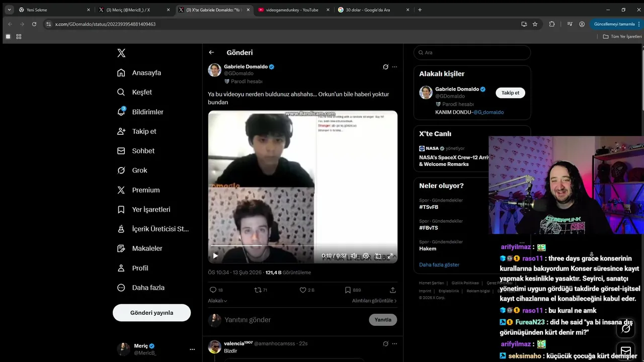Expand Alakalı replies sort dropdown

point(217,301)
